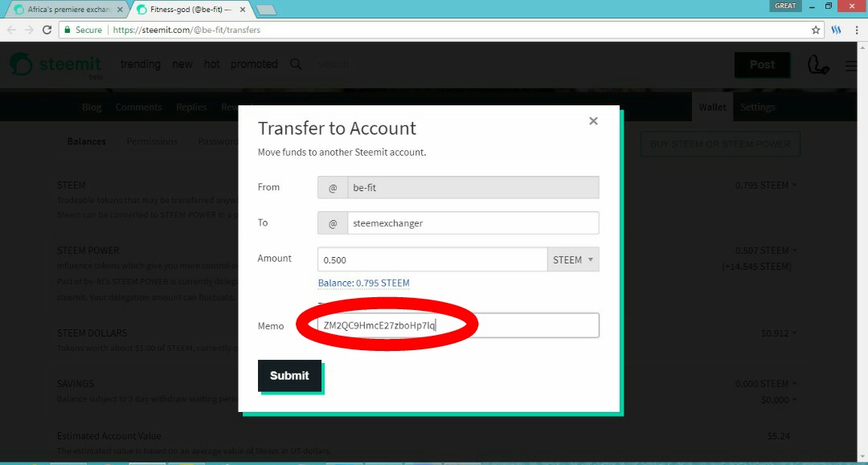Click the From field showing be-fit

click(473, 187)
